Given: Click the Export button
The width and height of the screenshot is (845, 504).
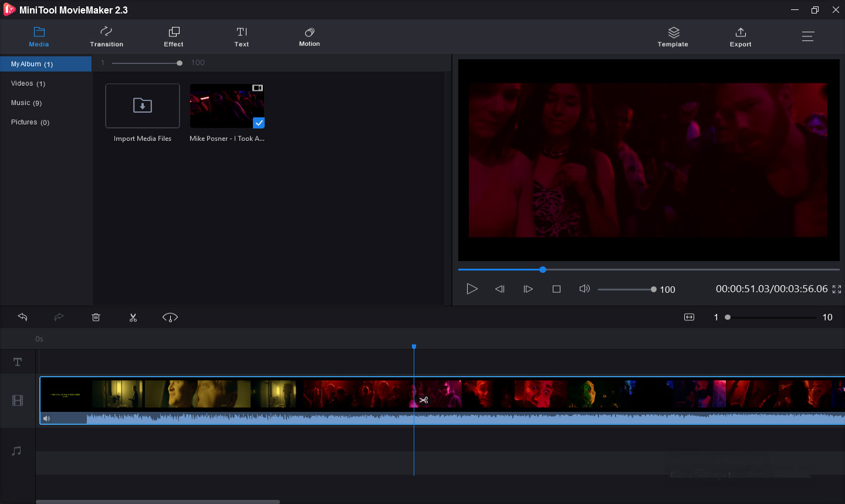Looking at the screenshot, I should tap(741, 37).
